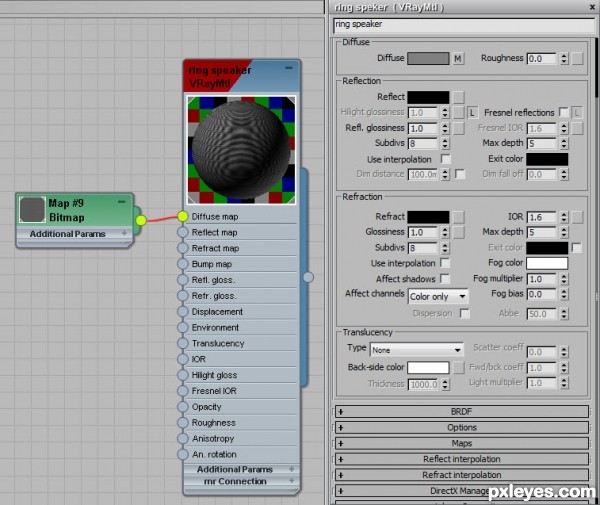Toggle the Refraction Exit color checkbox
The image size is (600, 505).
coord(577,248)
